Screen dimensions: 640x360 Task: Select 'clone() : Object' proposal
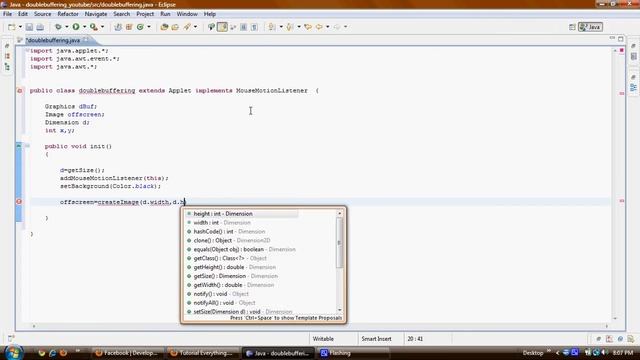(x=260, y=240)
